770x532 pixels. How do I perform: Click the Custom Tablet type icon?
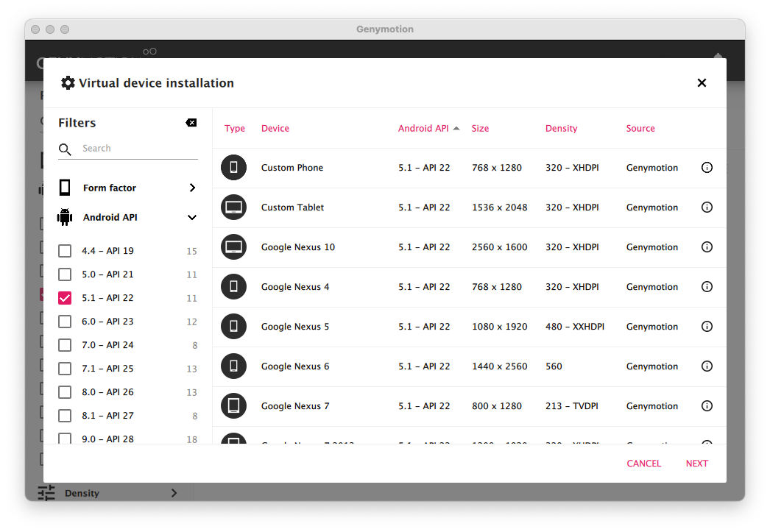[x=234, y=207]
